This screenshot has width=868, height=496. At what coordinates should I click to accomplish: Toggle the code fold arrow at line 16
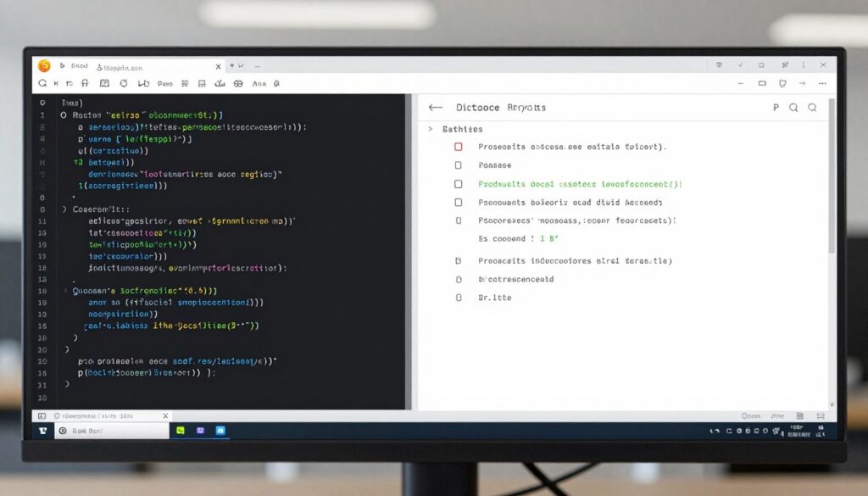click(65, 289)
